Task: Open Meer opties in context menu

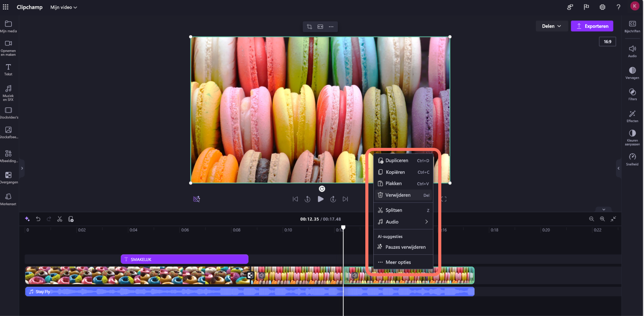Action: point(403,263)
